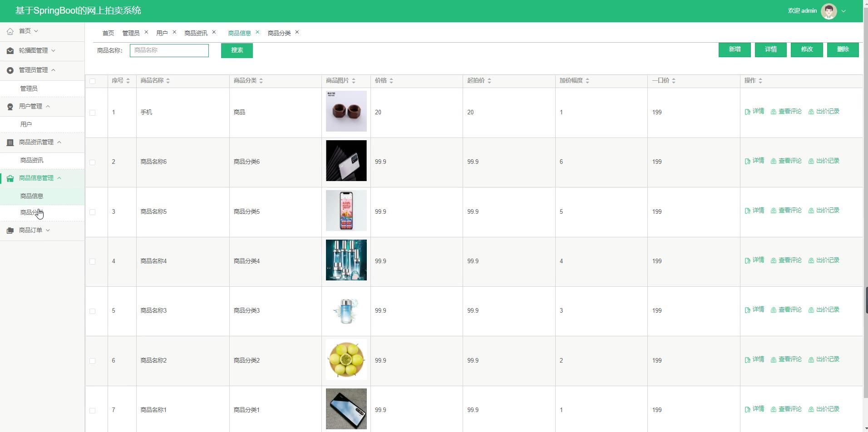Click the 商品订单 sidebar icon
The width and height of the screenshot is (868, 432).
click(10, 231)
